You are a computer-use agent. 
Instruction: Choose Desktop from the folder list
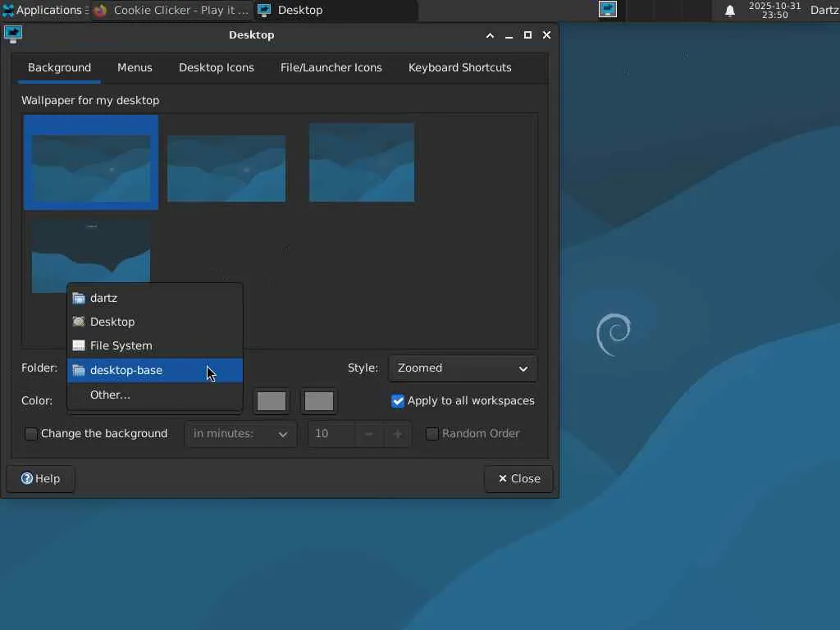(155, 322)
